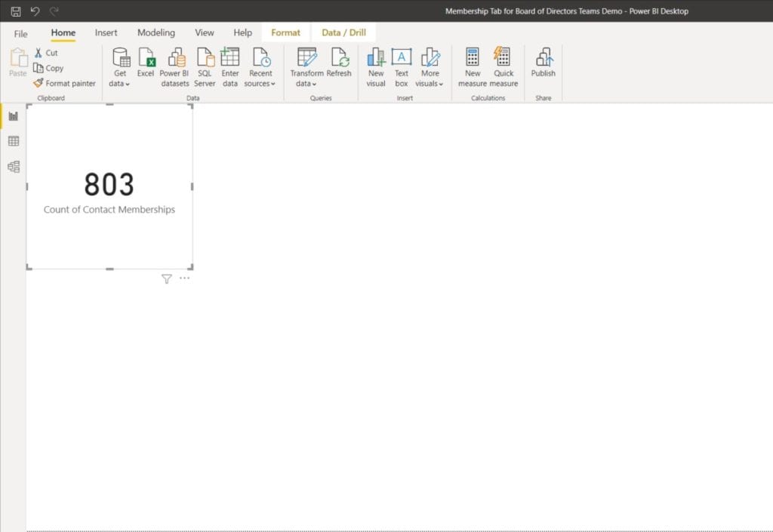Open the Data / Drill tab

coord(343,33)
